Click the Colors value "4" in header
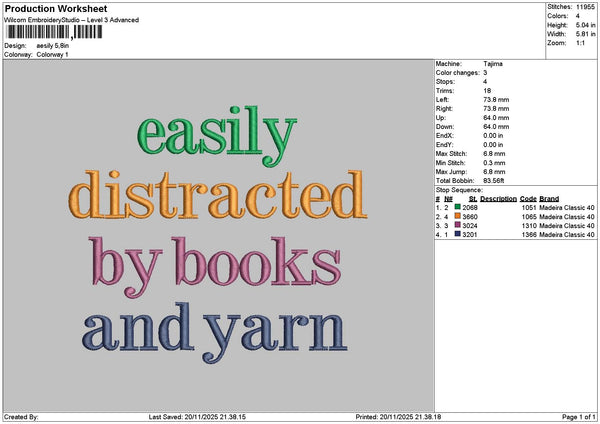 [x=578, y=16]
